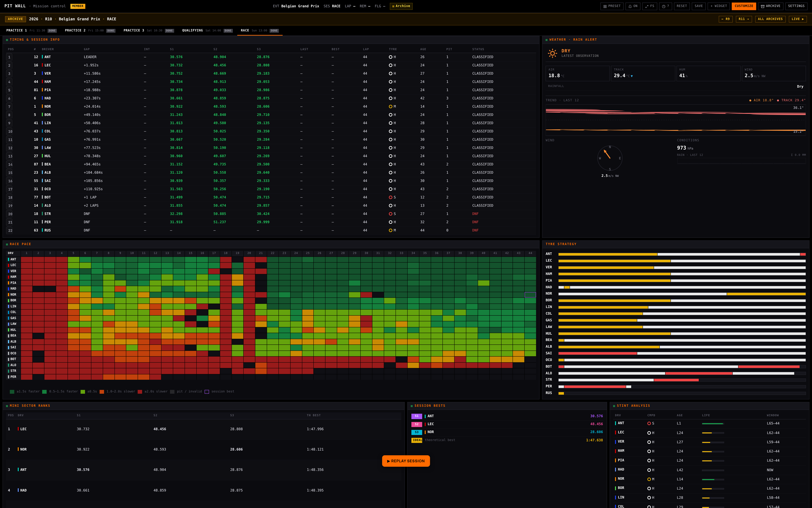
Task: Click the RESET button in the top bar
Action: coord(681,6)
